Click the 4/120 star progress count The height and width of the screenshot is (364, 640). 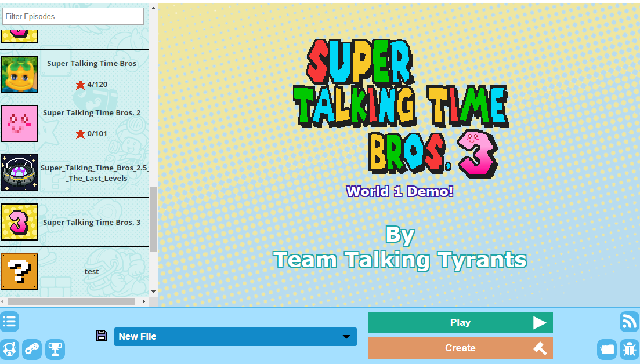click(x=92, y=85)
